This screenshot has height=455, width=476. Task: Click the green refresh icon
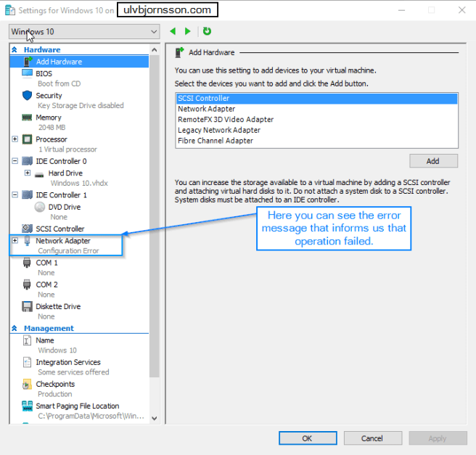(207, 31)
